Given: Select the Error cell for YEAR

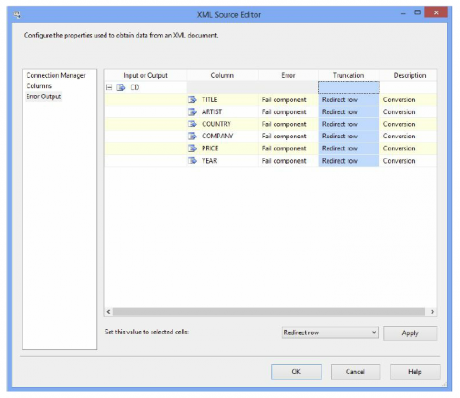Looking at the screenshot, I should [x=288, y=161].
